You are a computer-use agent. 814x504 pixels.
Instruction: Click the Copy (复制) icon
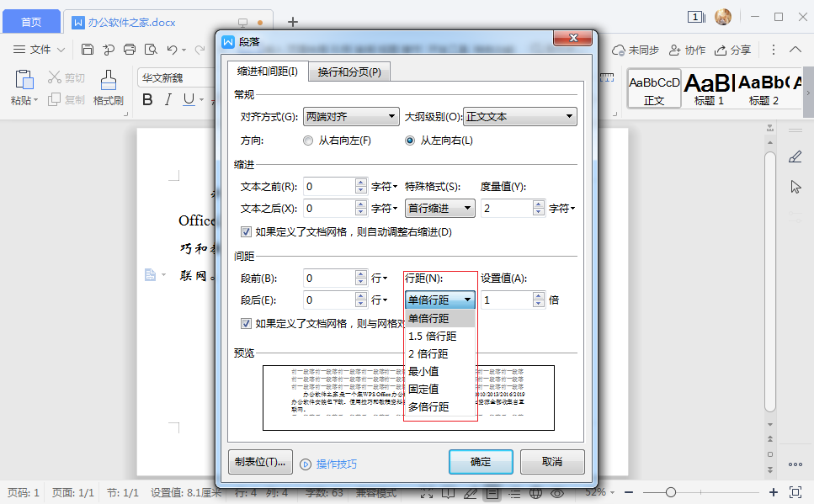pyautogui.click(x=55, y=99)
